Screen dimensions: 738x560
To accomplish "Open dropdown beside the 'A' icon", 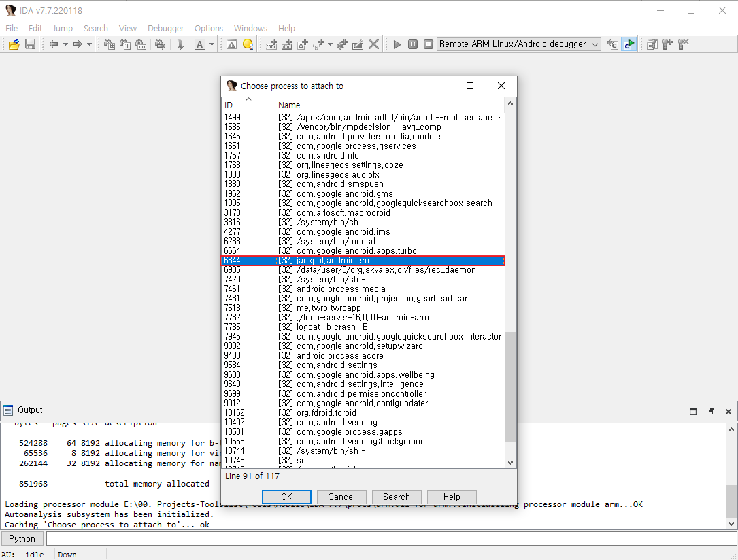I will tap(212, 44).
